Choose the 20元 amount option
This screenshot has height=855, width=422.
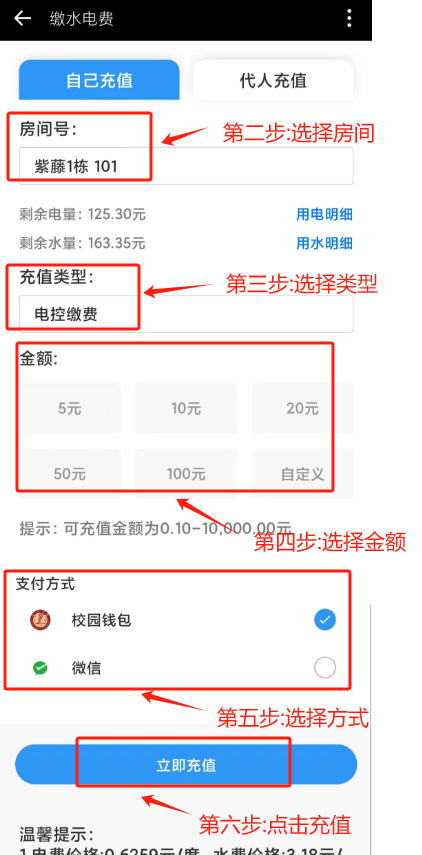tap(303, 408)
